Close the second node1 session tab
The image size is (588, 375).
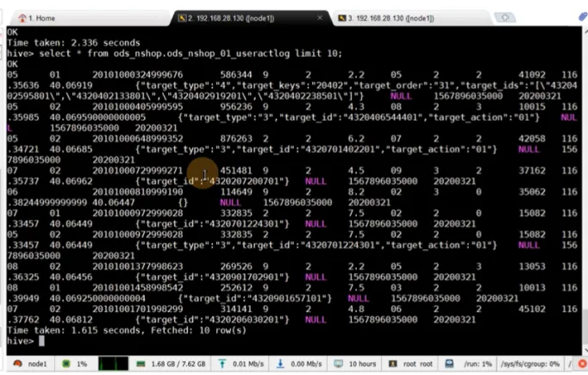[x=320, y=17]
